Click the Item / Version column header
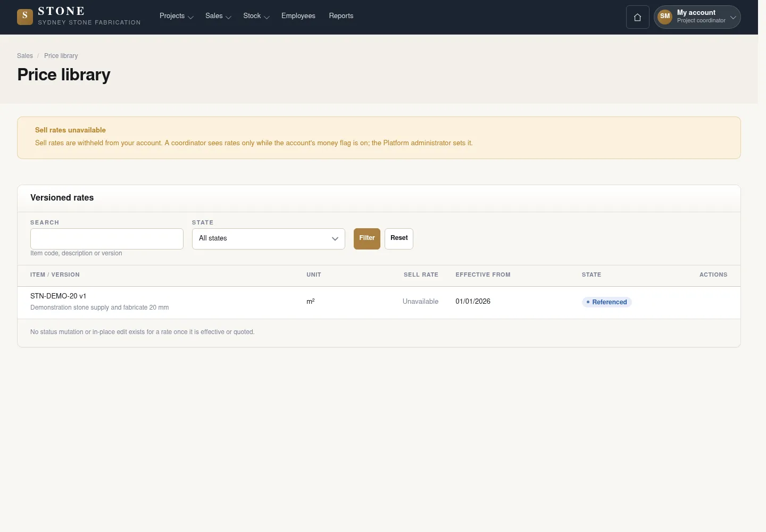 click(x=55, y=275)
